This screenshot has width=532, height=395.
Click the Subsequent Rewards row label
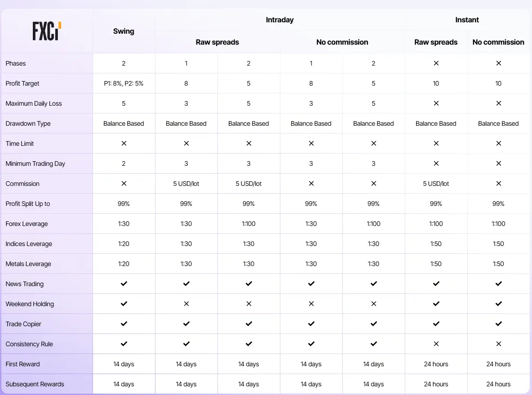coord(35,384)
